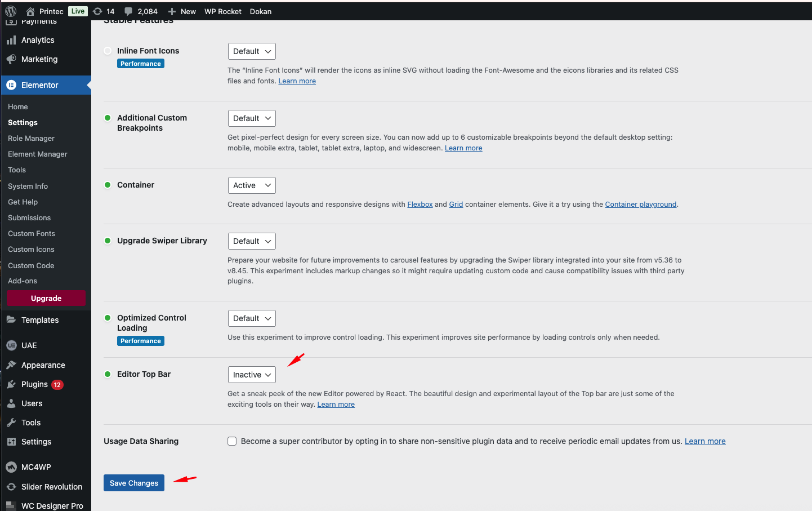Open the comments bubble icon showing 2,084

point(128,11)
